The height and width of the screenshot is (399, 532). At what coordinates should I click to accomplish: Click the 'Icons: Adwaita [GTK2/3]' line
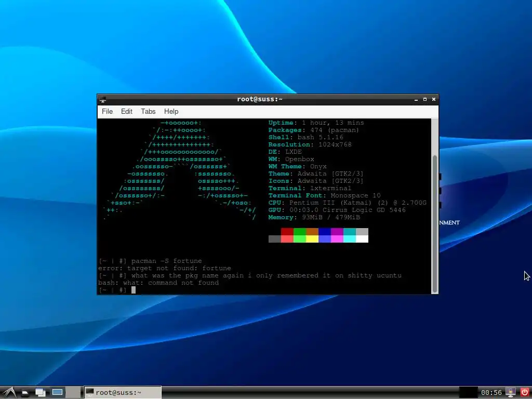316,181
